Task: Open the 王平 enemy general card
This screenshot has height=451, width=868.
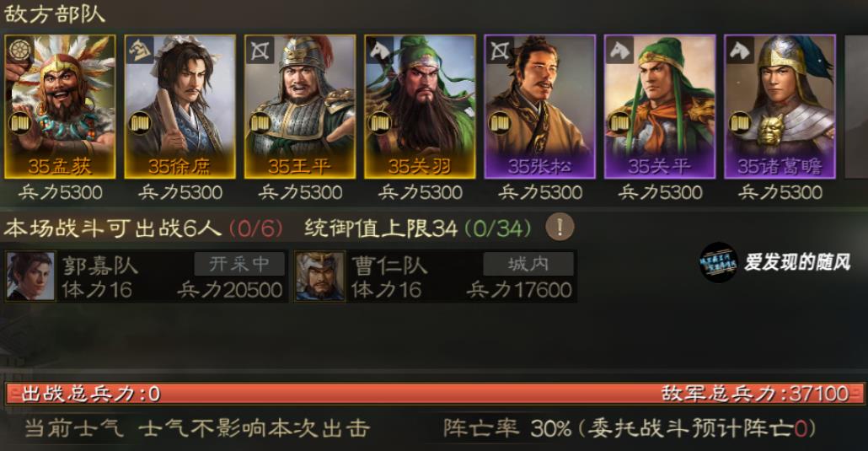Action: click(x=300, y=107)
